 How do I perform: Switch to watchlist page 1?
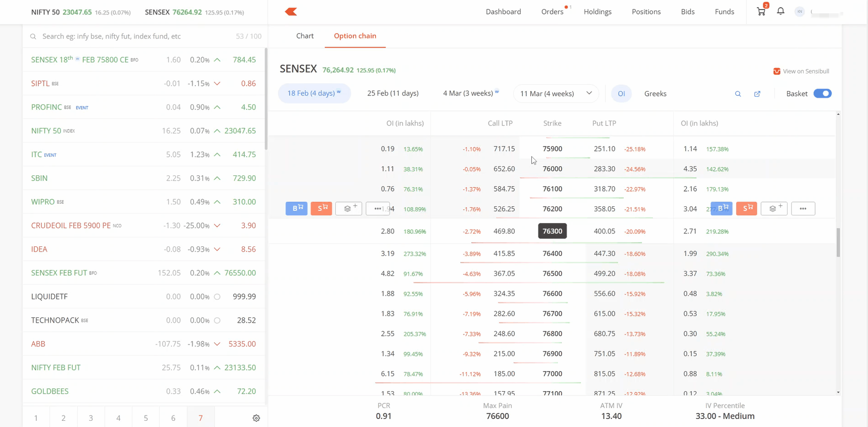point(36,418)
